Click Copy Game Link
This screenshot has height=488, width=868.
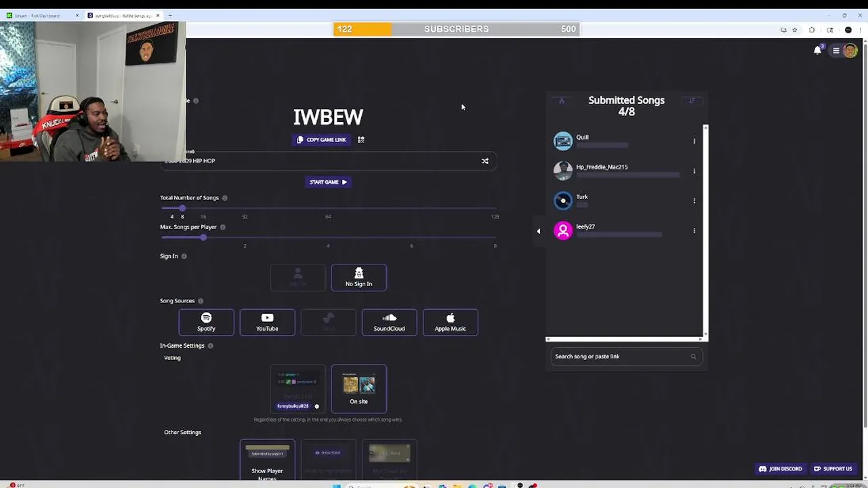click(x=322, y=140)
